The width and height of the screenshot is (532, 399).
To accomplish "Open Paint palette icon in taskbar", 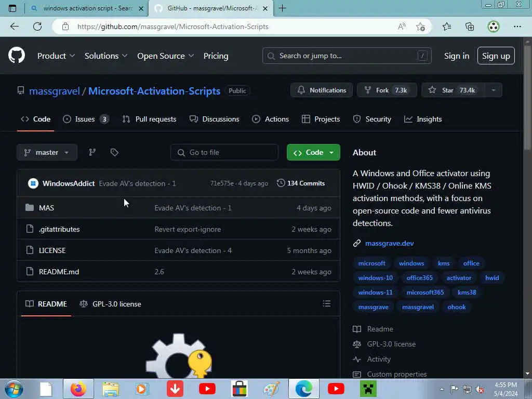I will click(x=272, y=389).
